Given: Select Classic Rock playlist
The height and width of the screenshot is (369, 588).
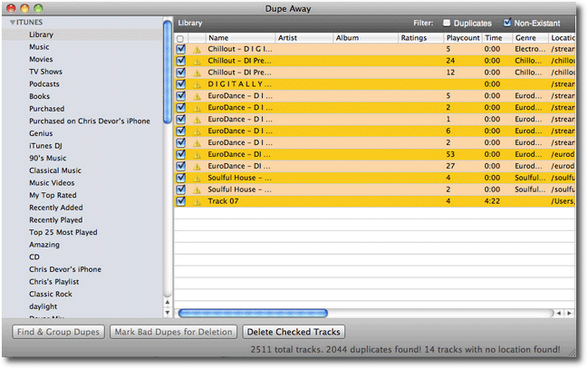Looking at the screenshot, I should (x=51, y=295).
